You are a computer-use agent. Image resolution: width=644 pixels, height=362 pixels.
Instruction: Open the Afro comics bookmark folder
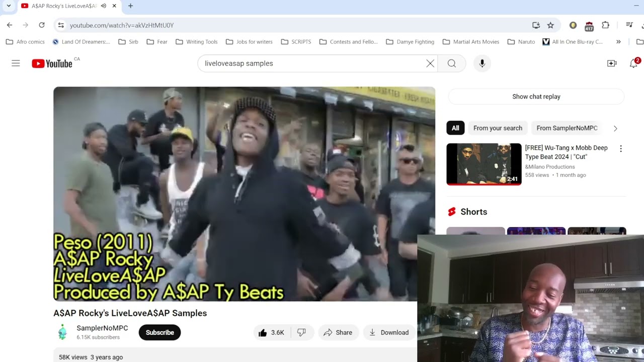[25, 42]
